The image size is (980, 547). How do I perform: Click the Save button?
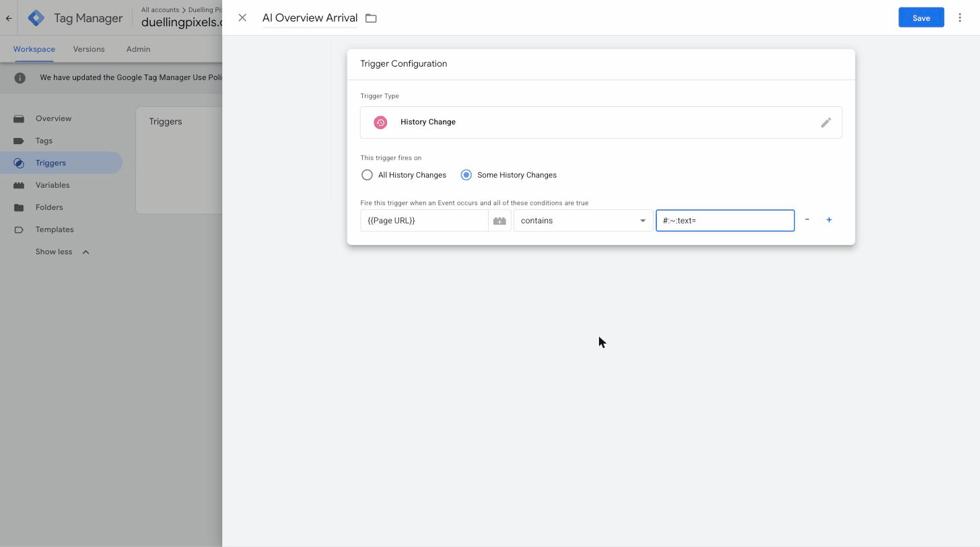coord(921,17)
